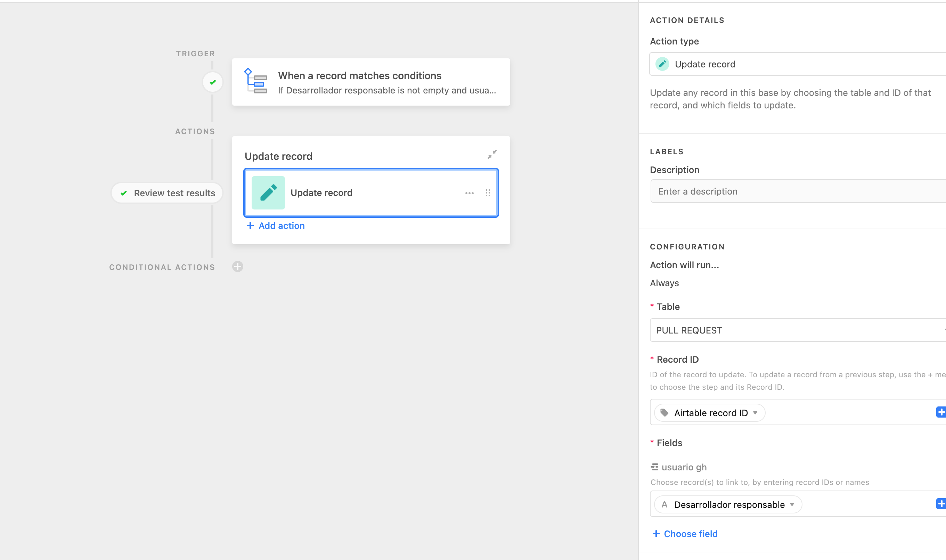
Task: Click the CONDITIONAL ACTIONS label
Action: point(162,267)
